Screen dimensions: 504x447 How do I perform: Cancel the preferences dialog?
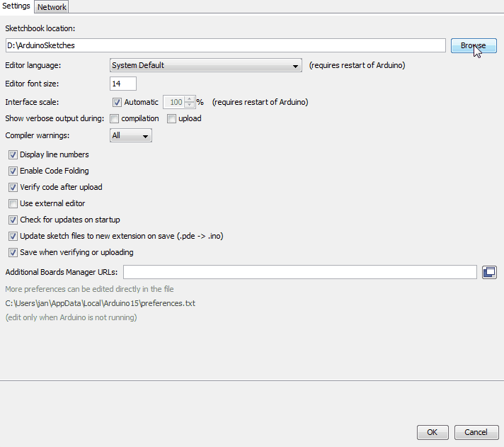coord(476,432)
